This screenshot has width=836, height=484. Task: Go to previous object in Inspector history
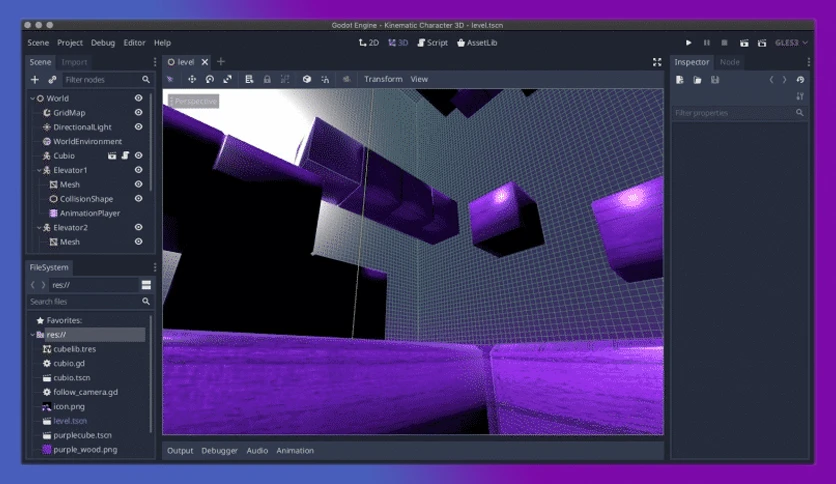click(771, 80)
